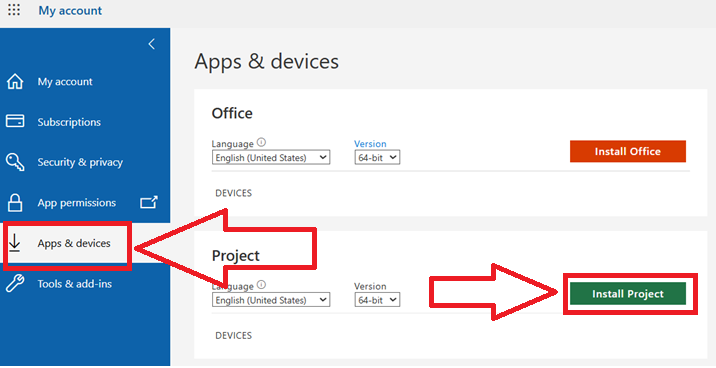This screenshot has width=716, height=368.
Task: Click the info icon next to Office Language
Action: pos(261,142)
